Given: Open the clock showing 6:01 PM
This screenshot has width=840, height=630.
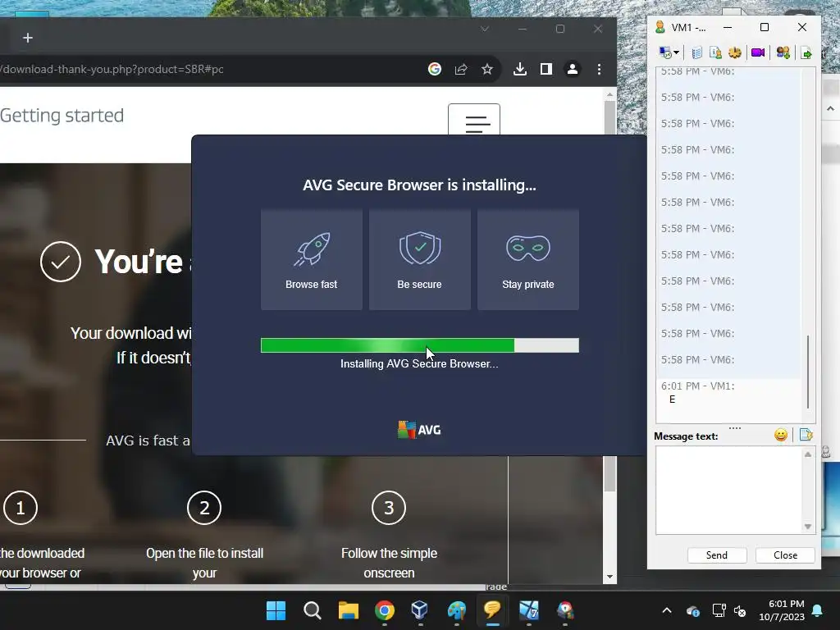Looking at the screenshot, I should tap(782, 610).
